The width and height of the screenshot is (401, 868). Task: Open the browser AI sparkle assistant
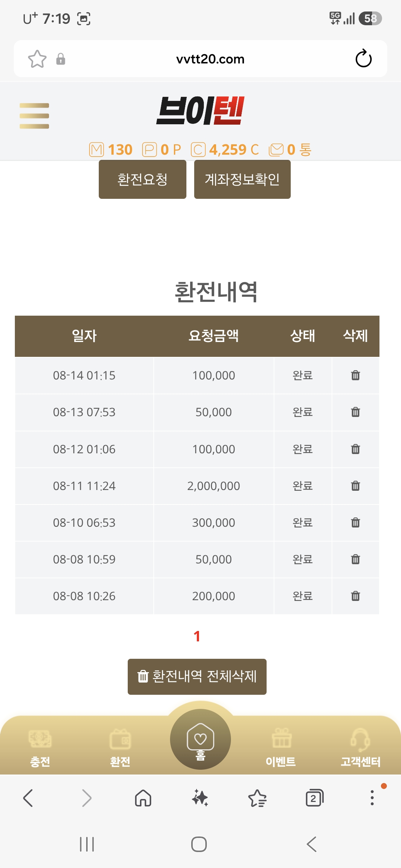(x=200, y=798)
